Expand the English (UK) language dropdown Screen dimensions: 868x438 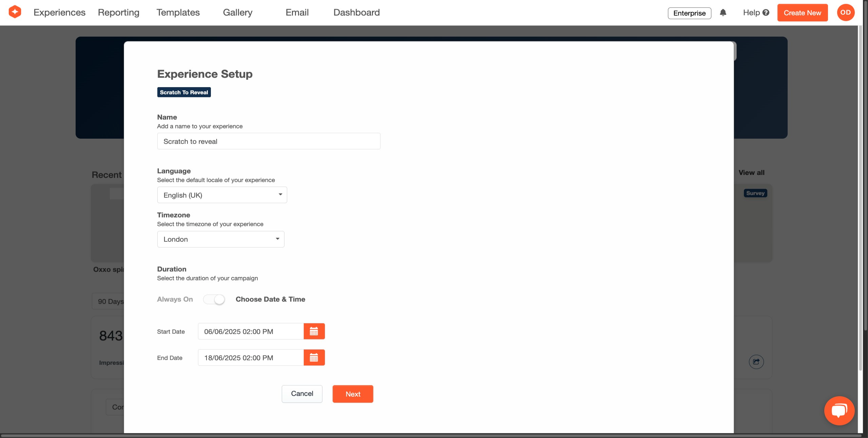[x=222, y=195]
